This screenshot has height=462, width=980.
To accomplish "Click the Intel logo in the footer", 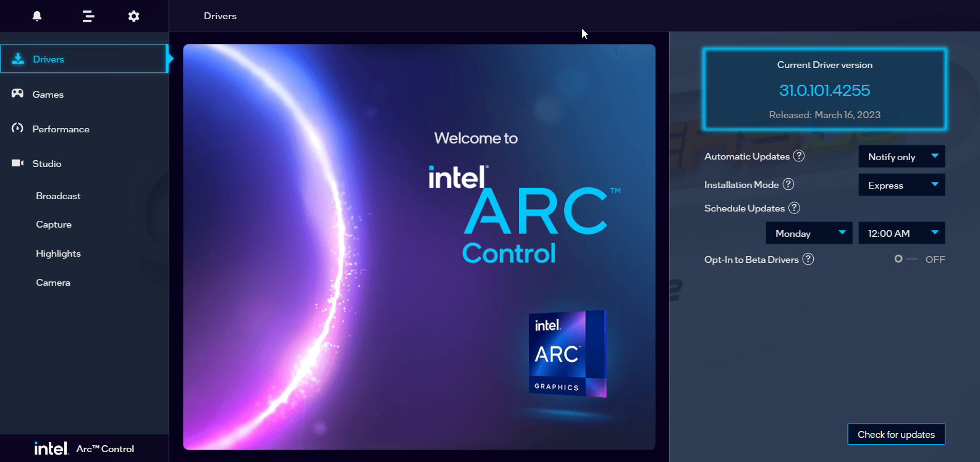I will (51, 448).
